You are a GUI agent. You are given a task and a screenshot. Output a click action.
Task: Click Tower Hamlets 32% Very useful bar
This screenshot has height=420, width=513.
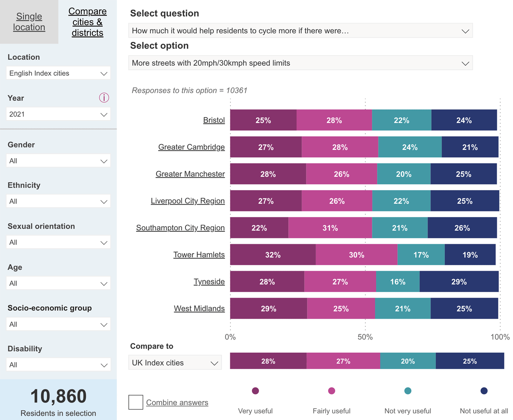(273, 255)
